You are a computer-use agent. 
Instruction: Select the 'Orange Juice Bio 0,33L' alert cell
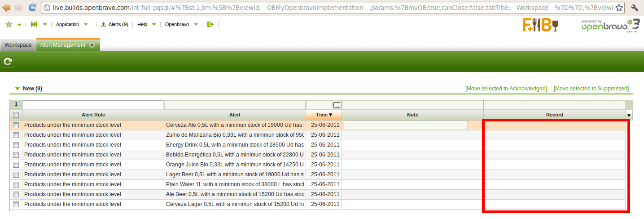coord(235,165)
